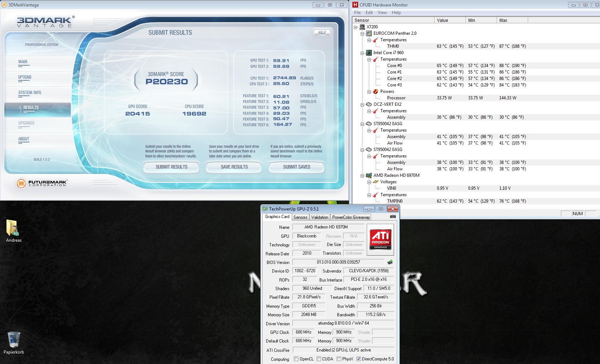Open the File menu in Hardware Monitor
600x364 pixels.
point(357,13)
